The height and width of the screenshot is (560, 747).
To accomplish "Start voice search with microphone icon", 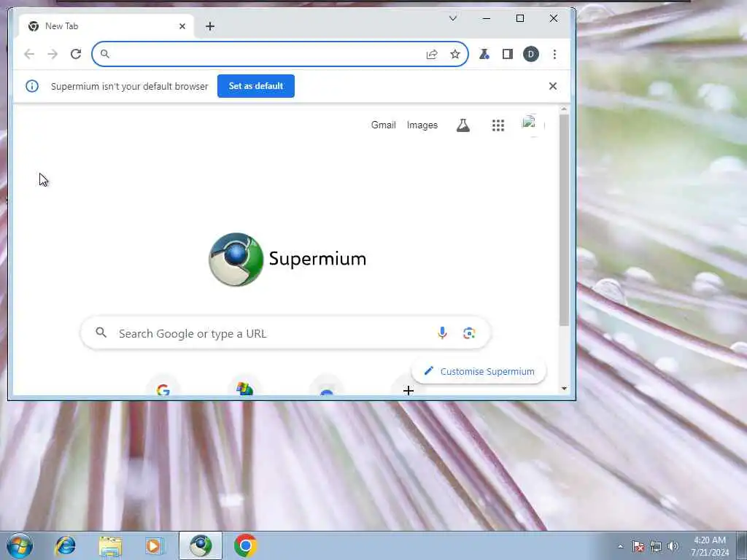I will pyautogui.click(x=442, y=333).
